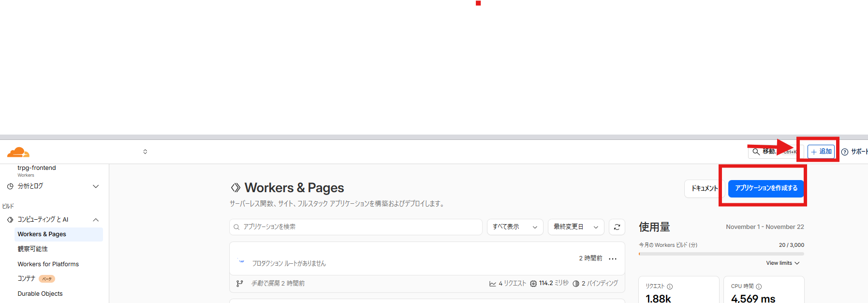Open Durable Objects in sidebar
Image resolution: width=868 pixels, height=303 pixels.
(x=40, y=294)
